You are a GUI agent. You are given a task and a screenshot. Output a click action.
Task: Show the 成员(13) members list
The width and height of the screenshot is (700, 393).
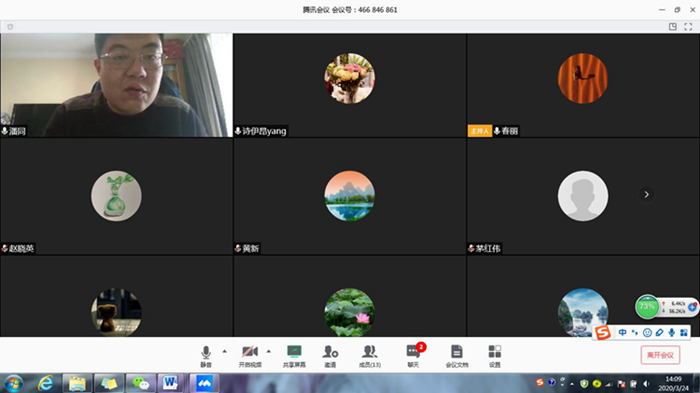(x=370, y=356)
